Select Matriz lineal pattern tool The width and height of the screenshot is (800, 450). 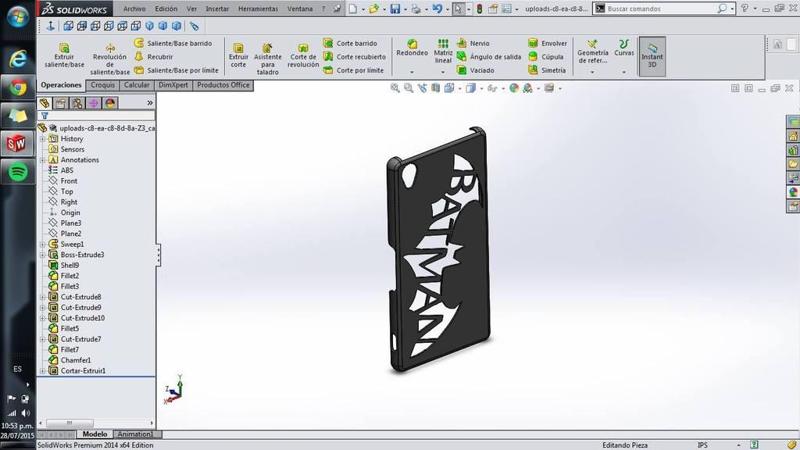pyautogui.click(x=443, y=51)
